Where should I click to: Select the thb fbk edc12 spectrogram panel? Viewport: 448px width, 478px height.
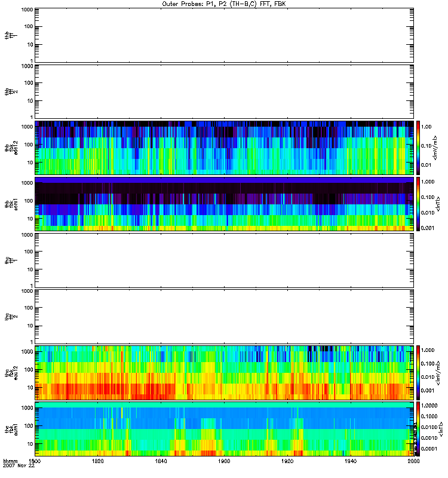pyautogui.click(x=225, y=148)
